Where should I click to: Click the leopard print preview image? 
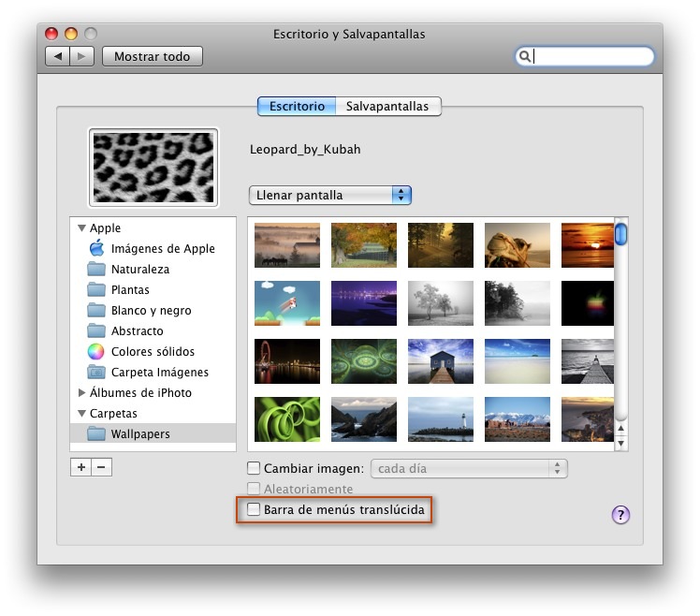point(153,168)
